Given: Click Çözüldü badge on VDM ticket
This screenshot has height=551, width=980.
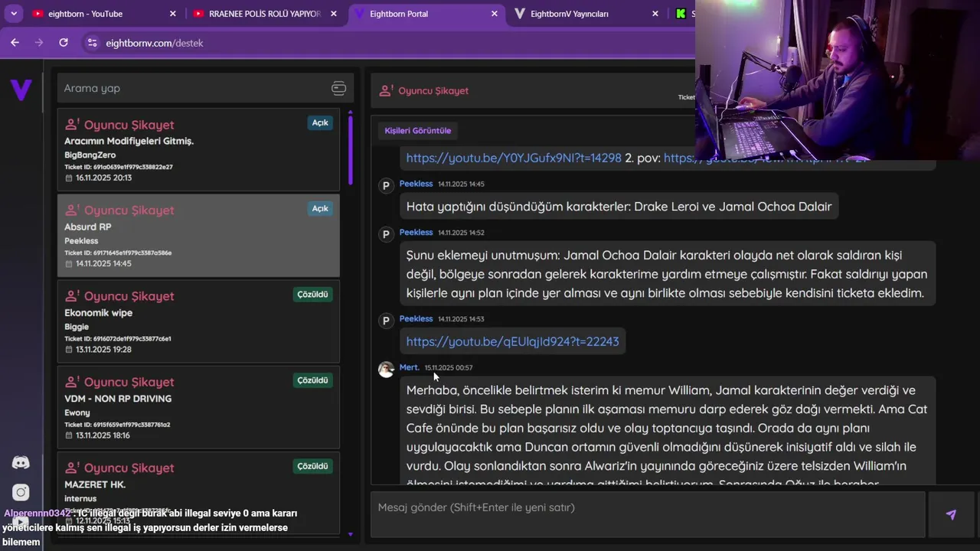Looking at the screenshot, I should tap(312, 380).
